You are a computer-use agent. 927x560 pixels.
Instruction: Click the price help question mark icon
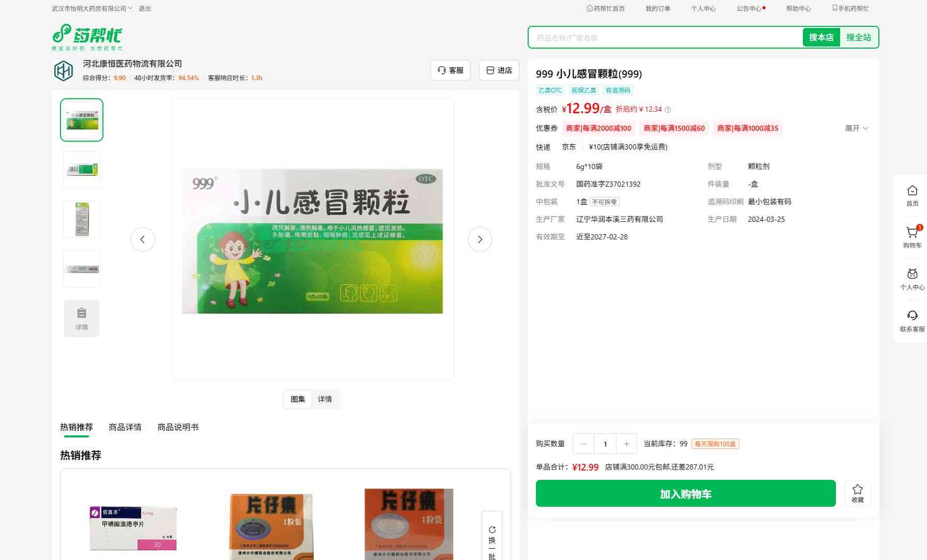[x=668, y=110]
